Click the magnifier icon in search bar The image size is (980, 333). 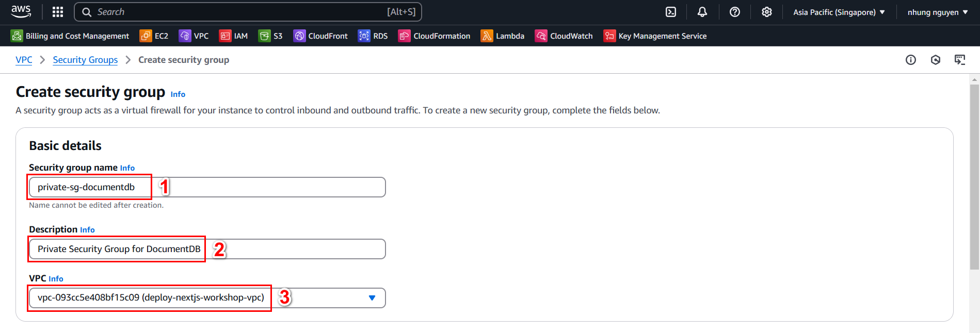(x=87, y=12)
